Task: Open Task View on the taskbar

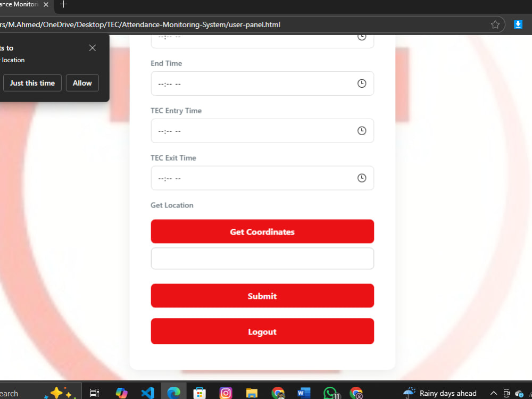Action: coord(94,393)
